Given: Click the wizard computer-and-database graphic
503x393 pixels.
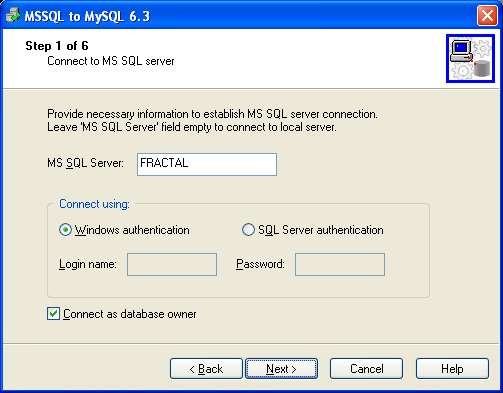Looking at the screenshot, I should [x=470, y=58].
